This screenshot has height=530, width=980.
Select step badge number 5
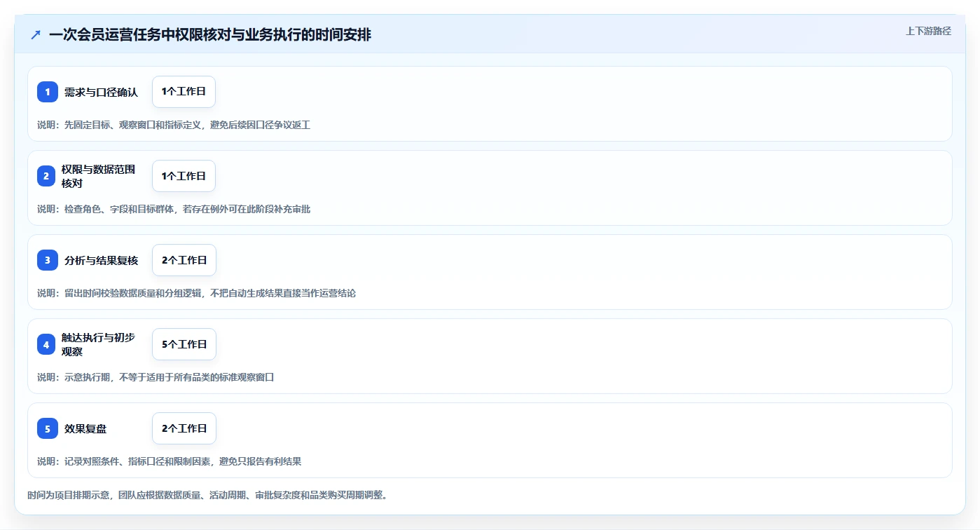click(x=48, y=428)
